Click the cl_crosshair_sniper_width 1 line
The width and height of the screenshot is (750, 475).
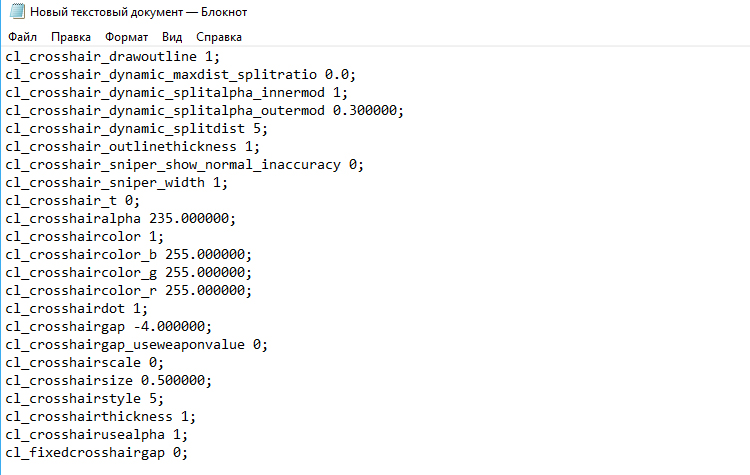117,183
